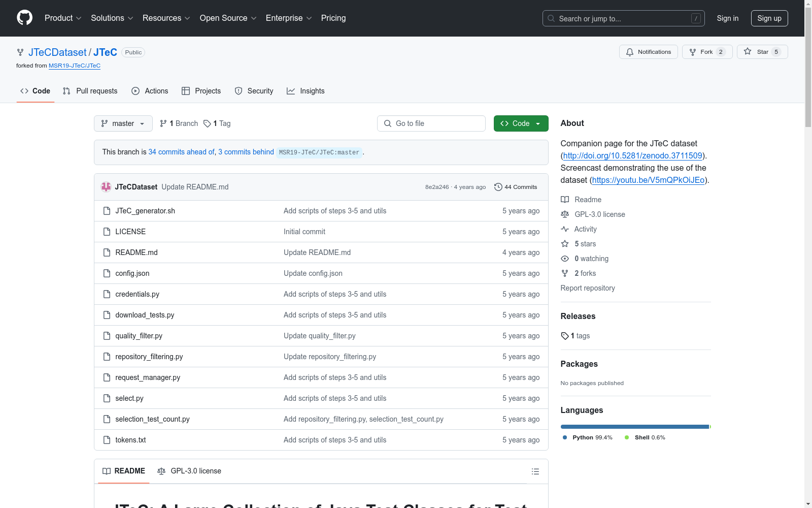Click the Search or jump to field
This screenshot has height=508, width=812.
coord(624,18)
